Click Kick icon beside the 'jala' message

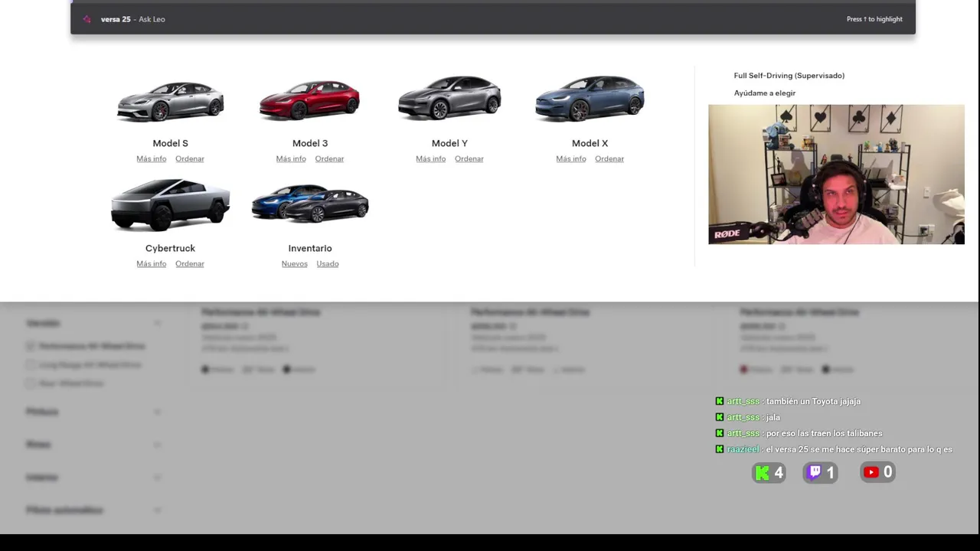pos(719,417)
